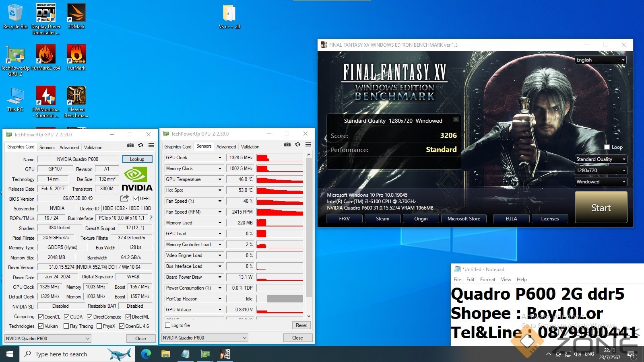Click the Lookup button
This screenshot has width=644, height=362.
(137, 159)
